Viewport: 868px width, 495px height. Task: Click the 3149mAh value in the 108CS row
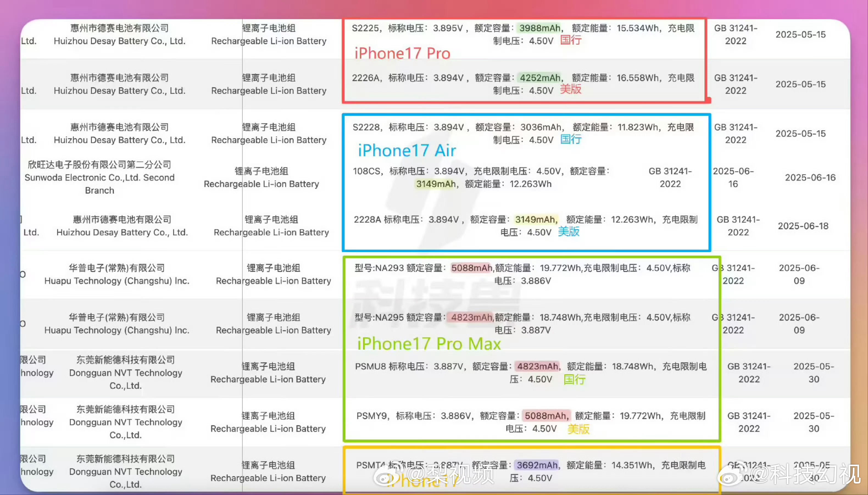pos(436,184)
